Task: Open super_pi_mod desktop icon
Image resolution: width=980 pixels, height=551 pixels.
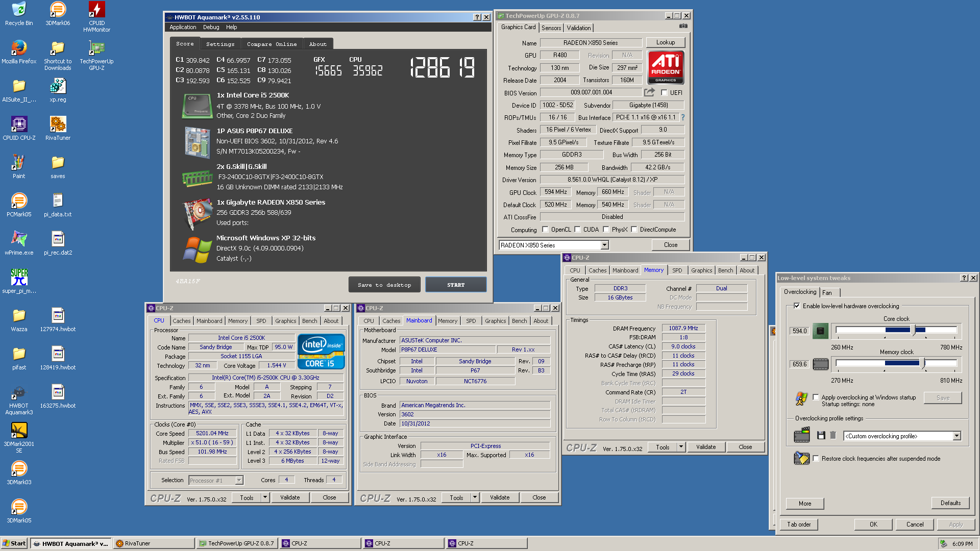Action: [19, 282]
